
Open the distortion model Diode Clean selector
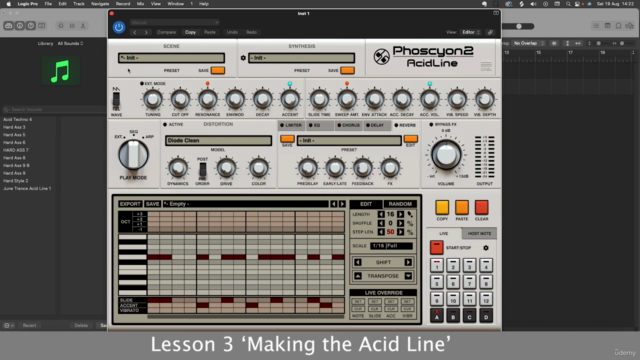tap(218, 140)
